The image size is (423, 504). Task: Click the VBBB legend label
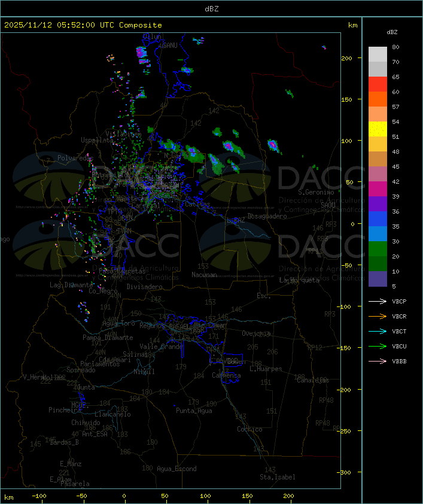click(399, 362)
